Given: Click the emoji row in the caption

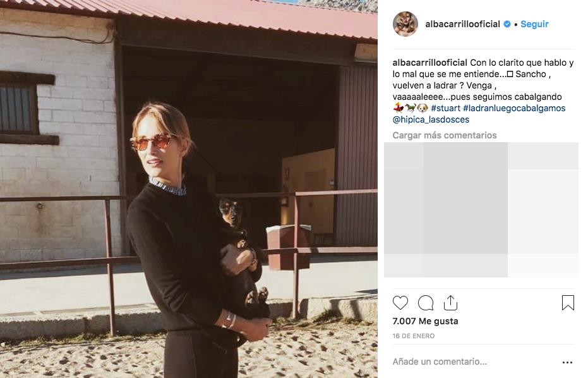Looking at the screenshot, I should pos(411,108).
